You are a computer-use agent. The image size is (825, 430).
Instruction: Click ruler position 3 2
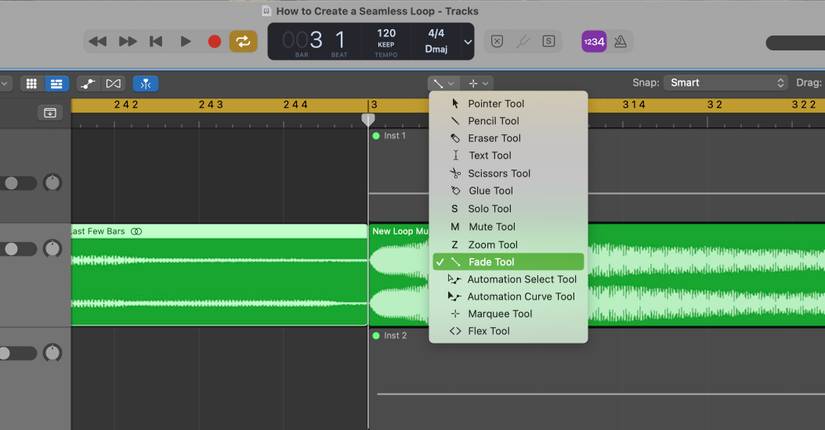coord(714,105)
